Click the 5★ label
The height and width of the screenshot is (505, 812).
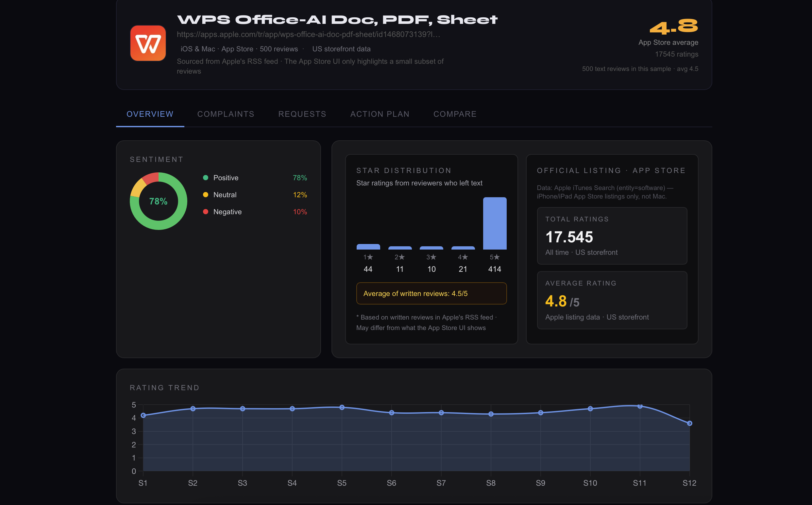coord(495,257)
